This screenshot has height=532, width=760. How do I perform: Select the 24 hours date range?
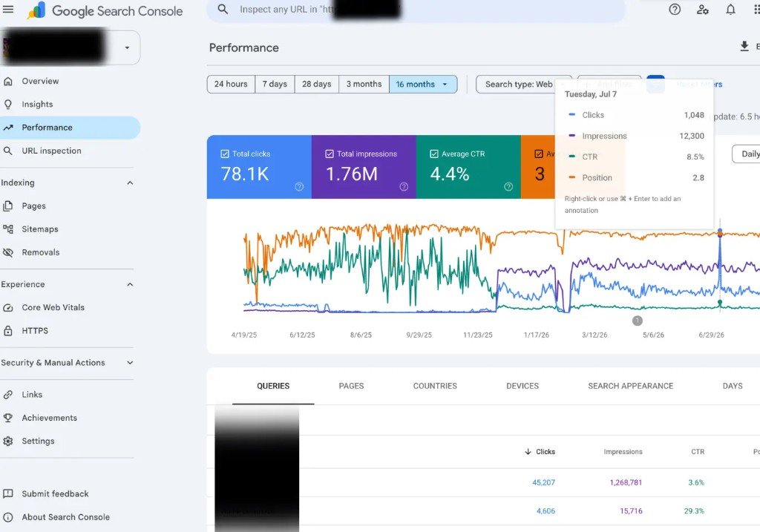point(231,85)
